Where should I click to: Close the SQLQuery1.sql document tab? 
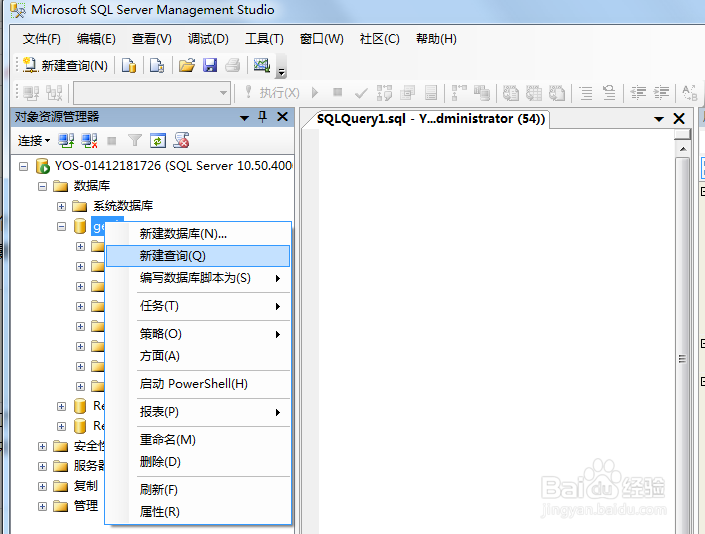pyautogui.click(x=679, y=119)
